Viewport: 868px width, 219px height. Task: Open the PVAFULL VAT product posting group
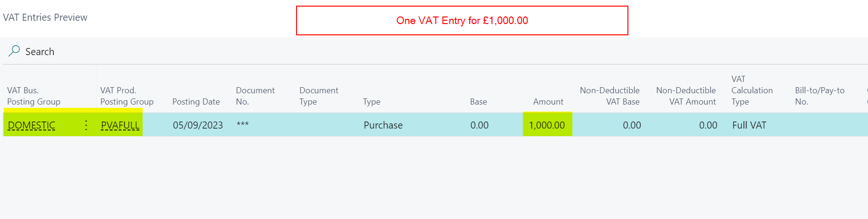120,126
